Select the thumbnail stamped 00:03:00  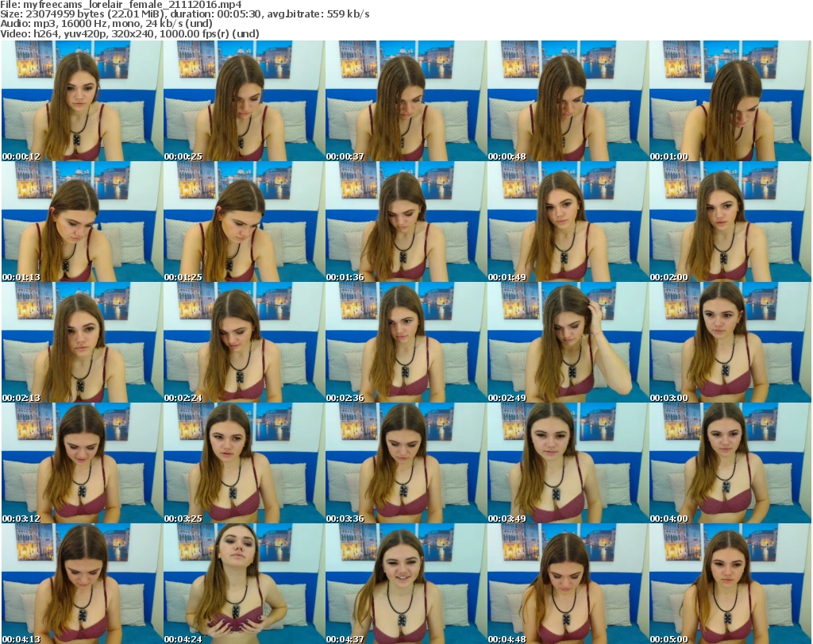730,342
